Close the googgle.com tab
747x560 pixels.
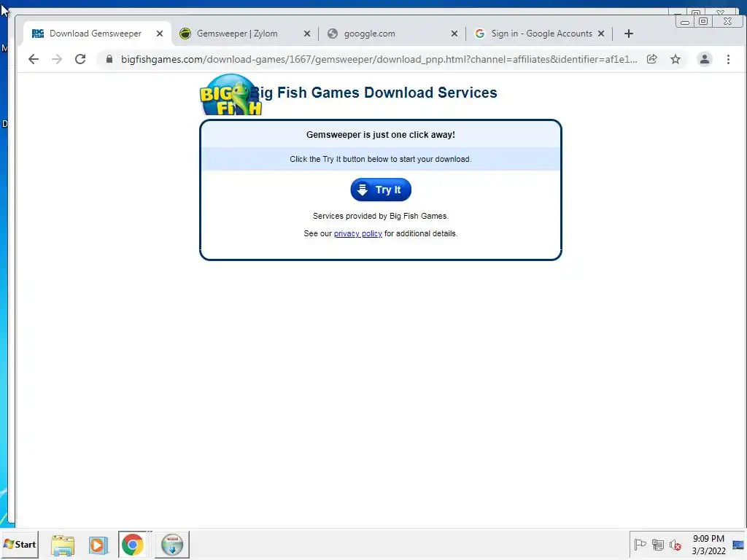click(454, 34)
